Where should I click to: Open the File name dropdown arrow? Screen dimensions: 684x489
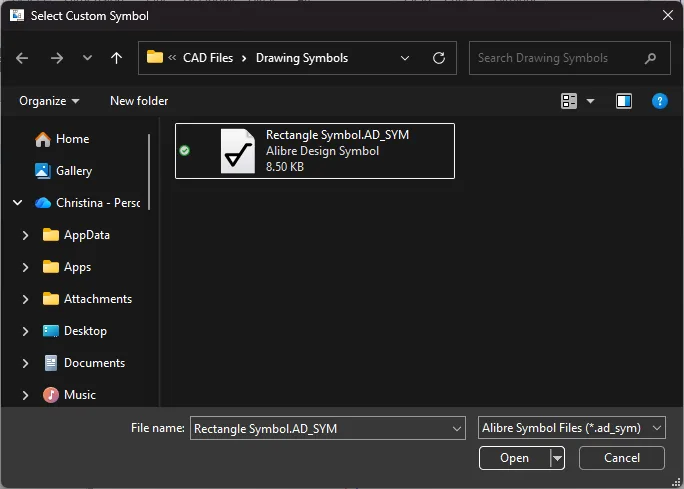pyautogui.click(x=457, y=428)
